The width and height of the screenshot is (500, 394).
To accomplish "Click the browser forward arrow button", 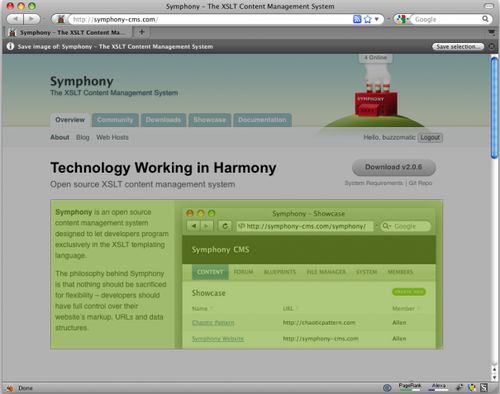I will 32,19.
